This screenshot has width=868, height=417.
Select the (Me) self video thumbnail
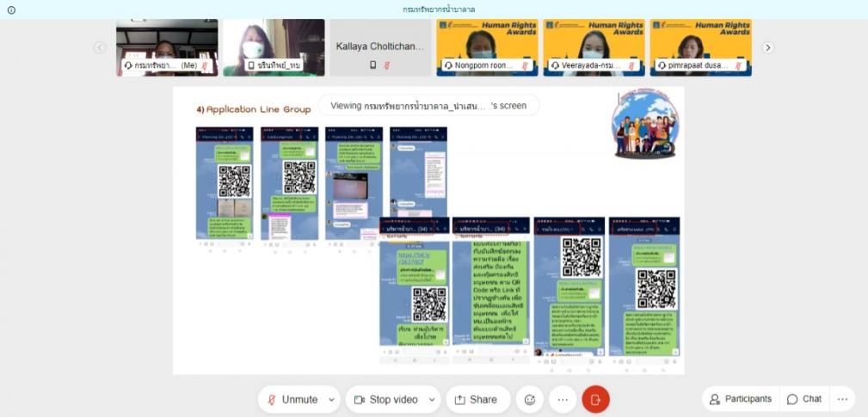pyautogui.click(x=167, y=47)
